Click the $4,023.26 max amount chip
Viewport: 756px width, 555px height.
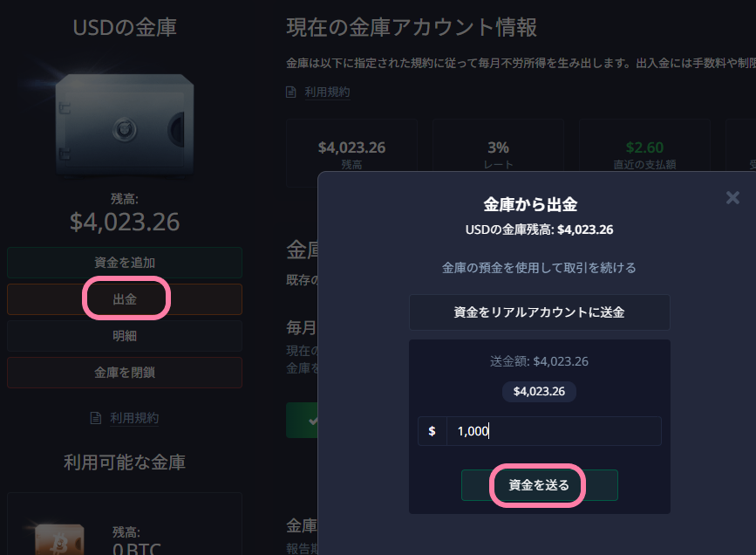click(x=539, y=392)
